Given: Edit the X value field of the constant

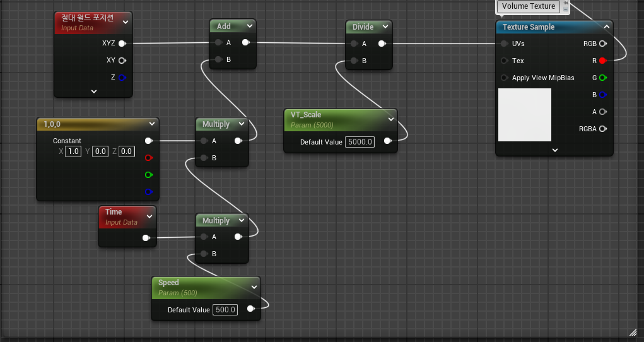Looking at the screenshot, I should click(73, 151).
